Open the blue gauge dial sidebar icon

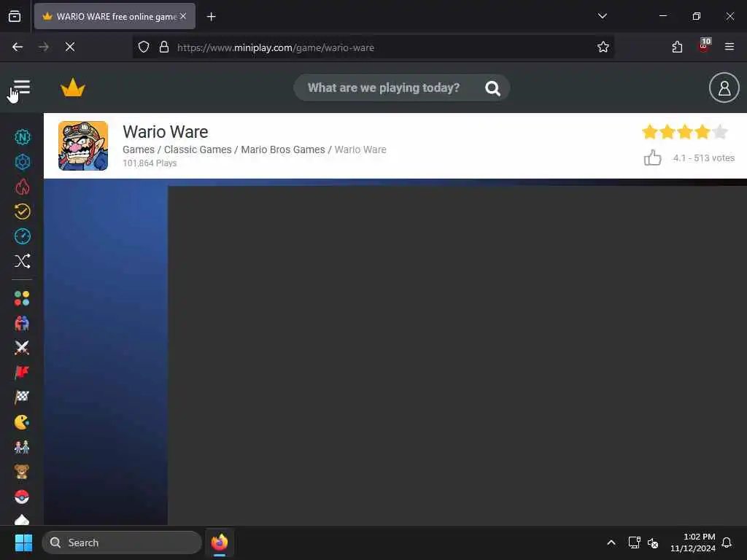click(22, 236)
